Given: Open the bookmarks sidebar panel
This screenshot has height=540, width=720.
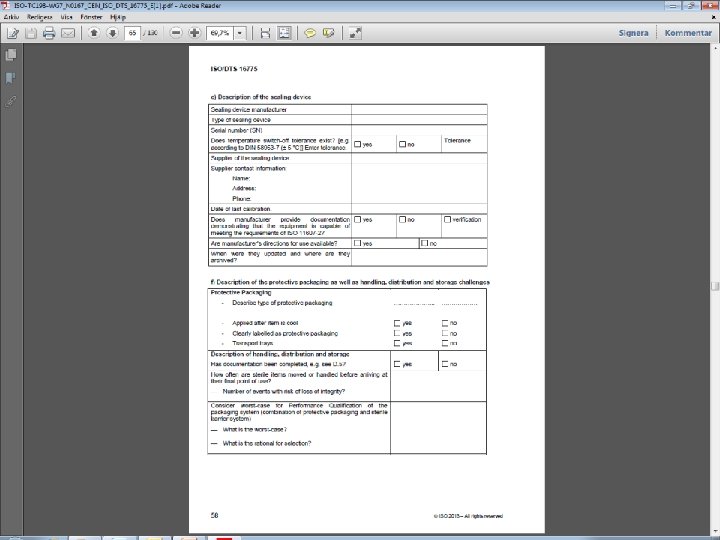Looking at the screenshot, I should pyautogui.click(x=11, y=78).
